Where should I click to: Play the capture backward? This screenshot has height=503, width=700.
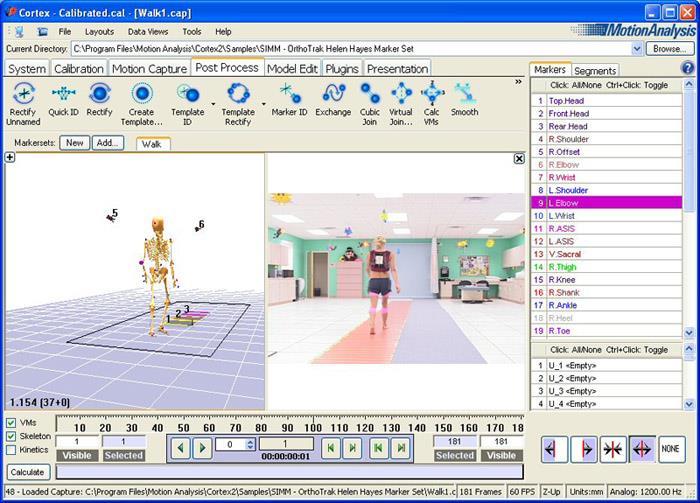click(180, 447)
